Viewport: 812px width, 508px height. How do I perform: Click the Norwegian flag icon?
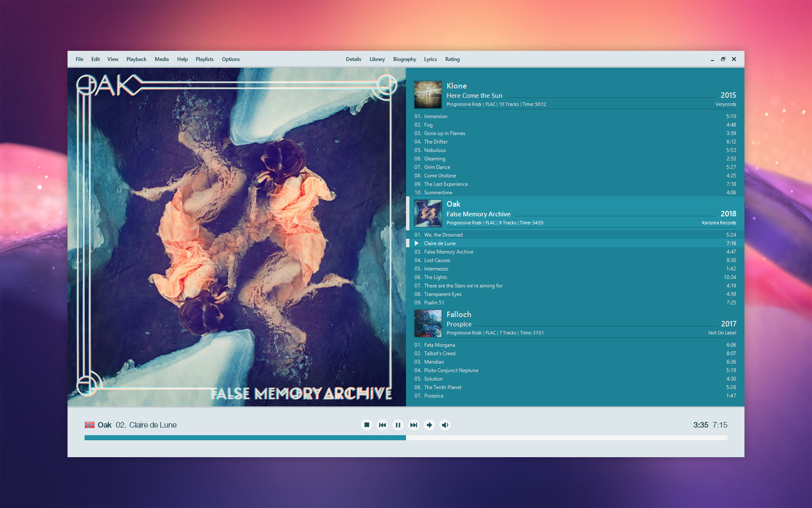tap(90, 425)
